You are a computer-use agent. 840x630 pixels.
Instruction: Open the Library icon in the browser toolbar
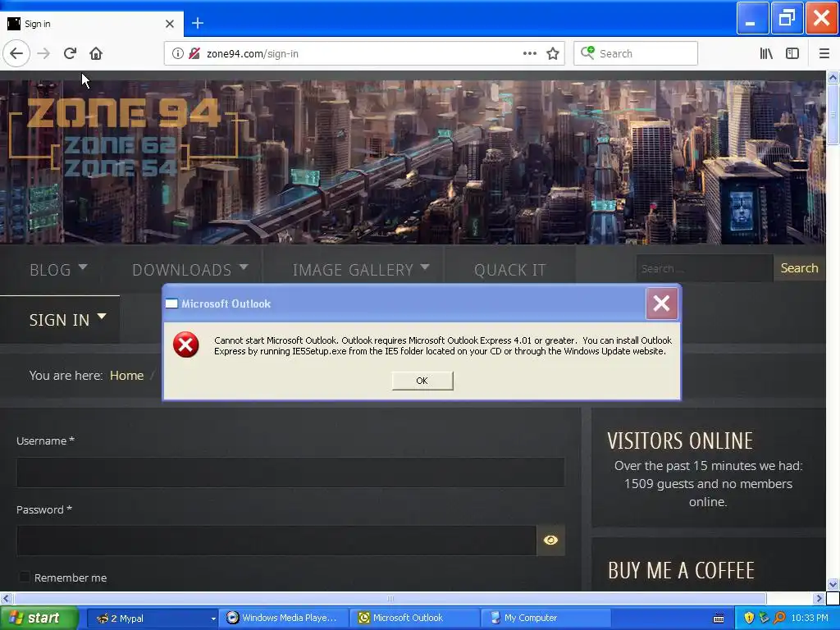[x=766, y=53]
